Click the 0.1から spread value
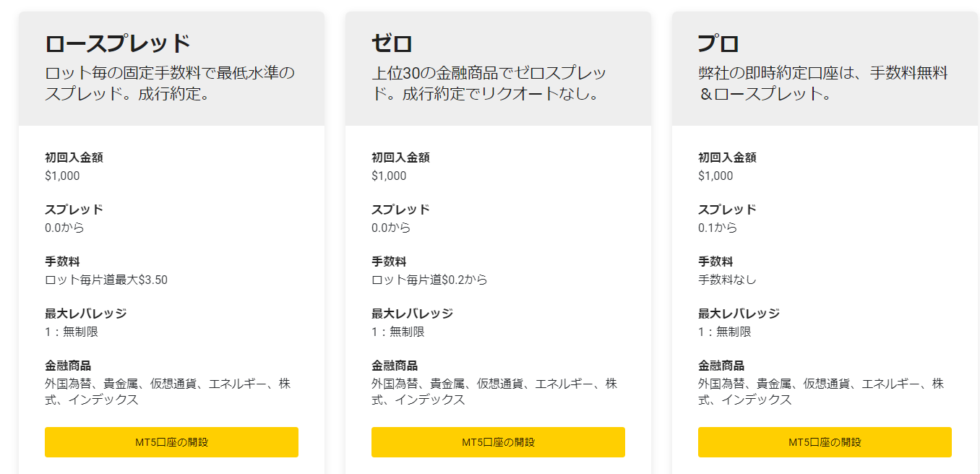The image size is (980, 474). (x=718, y=228)
